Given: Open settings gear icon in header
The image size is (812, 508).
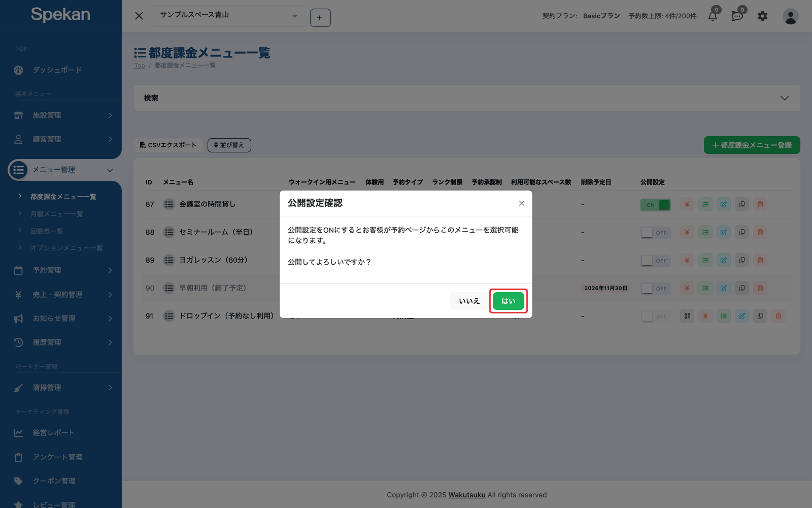Looking at the screenshot, I should click(x=762, y=16).
